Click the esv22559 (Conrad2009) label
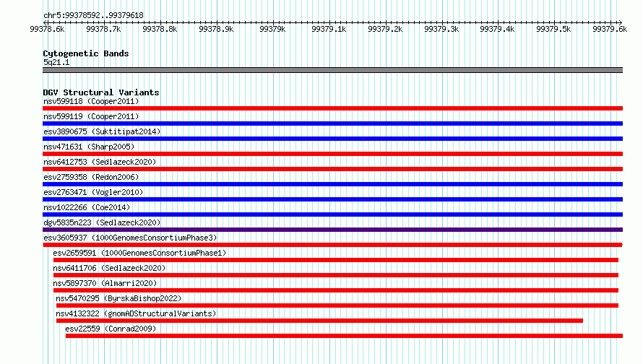Viewport: 643px width, 364px height. click(111, 329)
